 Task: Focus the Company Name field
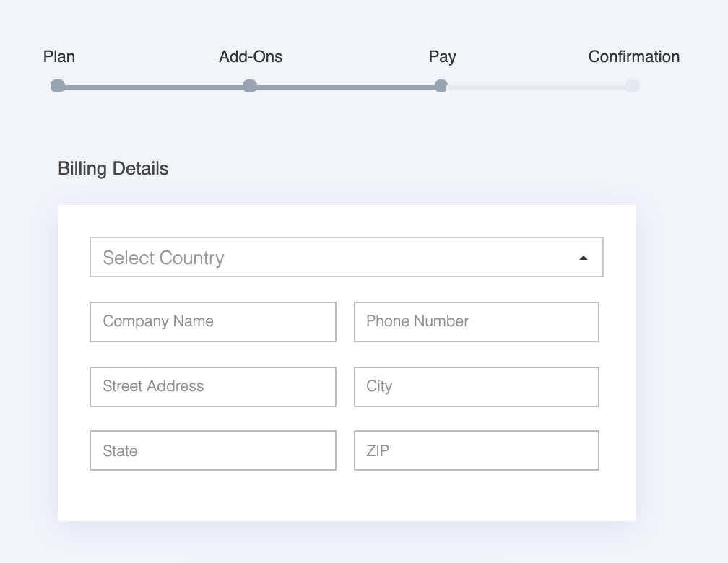click(213, 322)
